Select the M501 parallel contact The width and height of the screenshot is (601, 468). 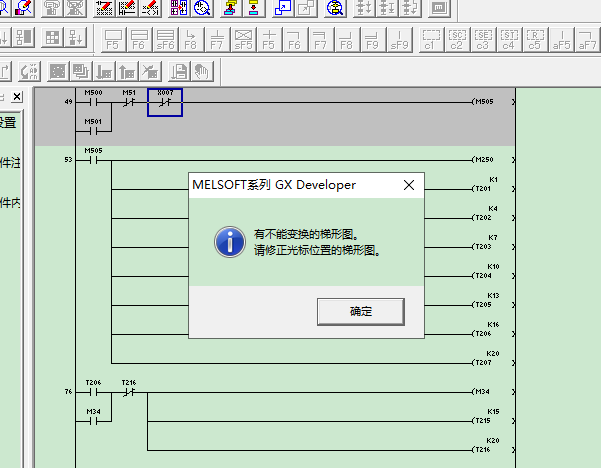pos(93,130)
